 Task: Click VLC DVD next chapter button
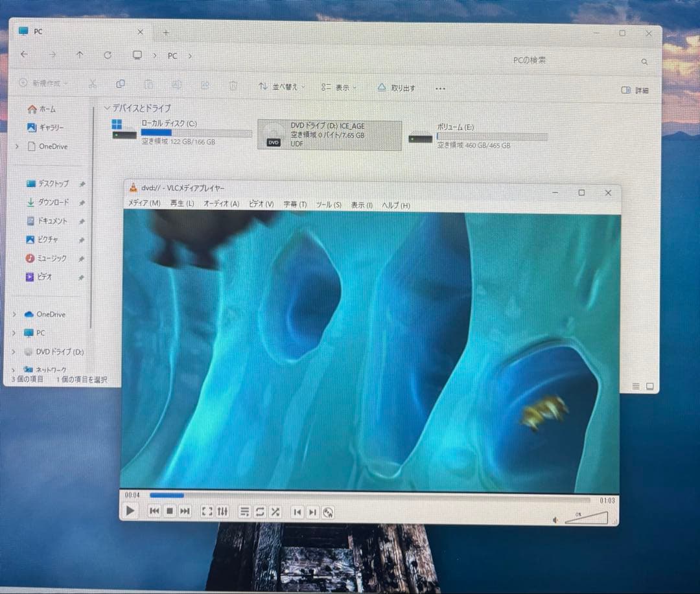[312, 512]
